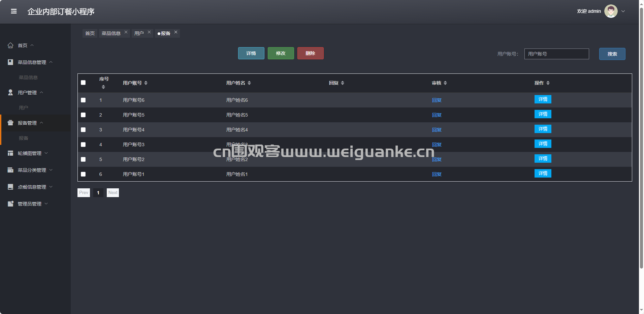Check the checkbox for row 用户账号6

pos(83,100)
